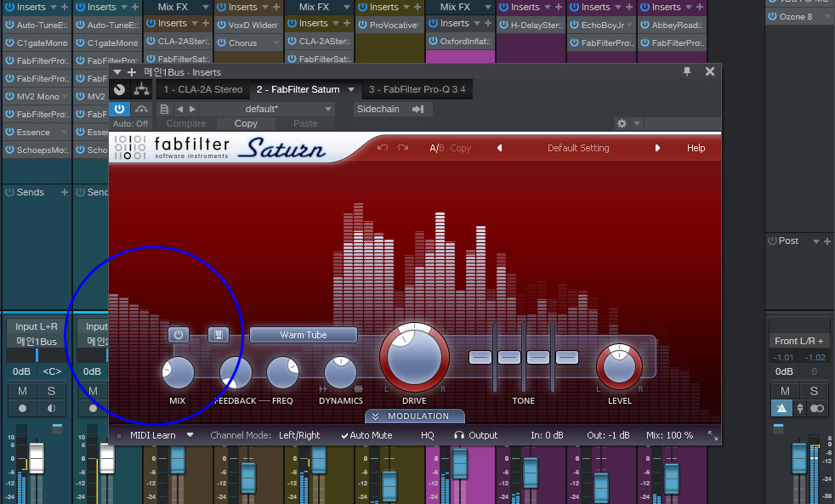Load next preset in Studio One preset bar

192,109
